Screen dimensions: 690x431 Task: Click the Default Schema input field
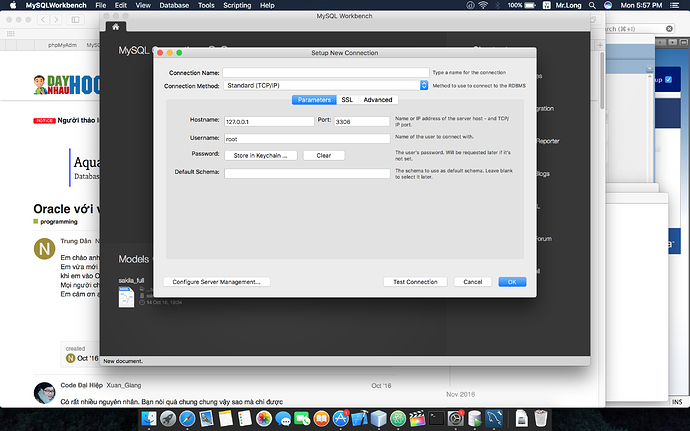tap(307, 173)
